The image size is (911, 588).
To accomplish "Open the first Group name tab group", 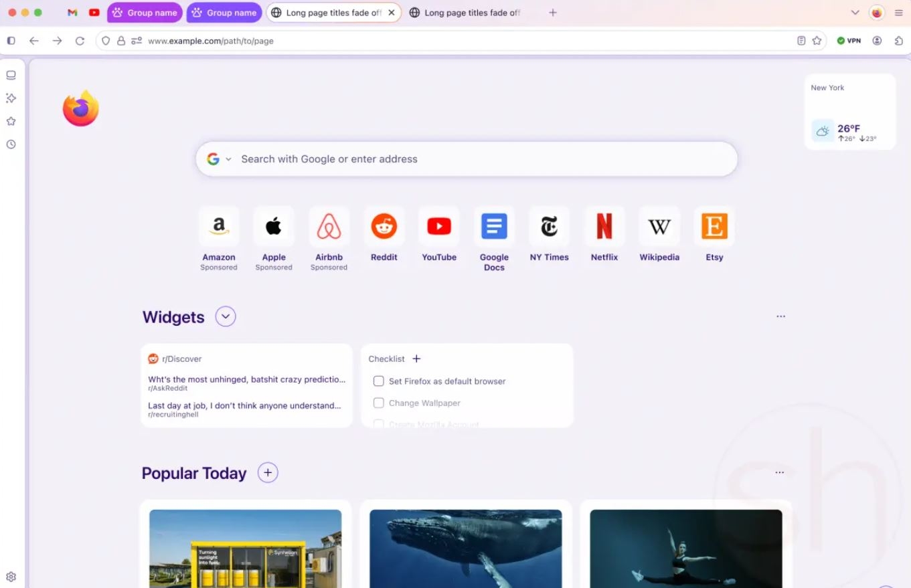I will coord(144,12).
